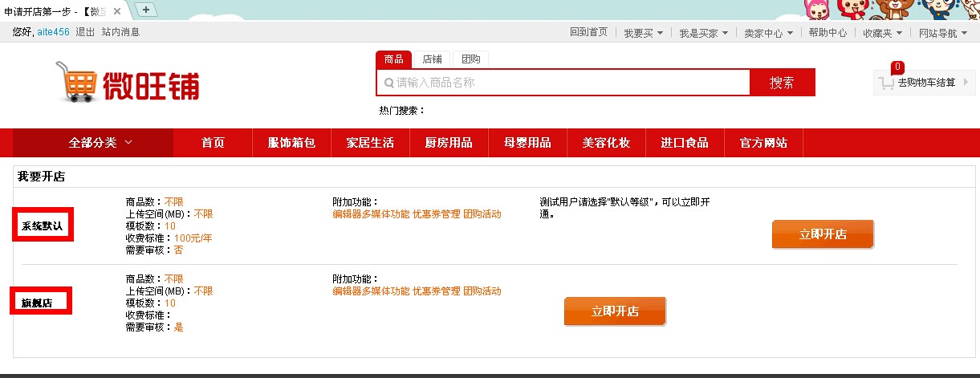Select the 团购 search tab

click(470, 59)
